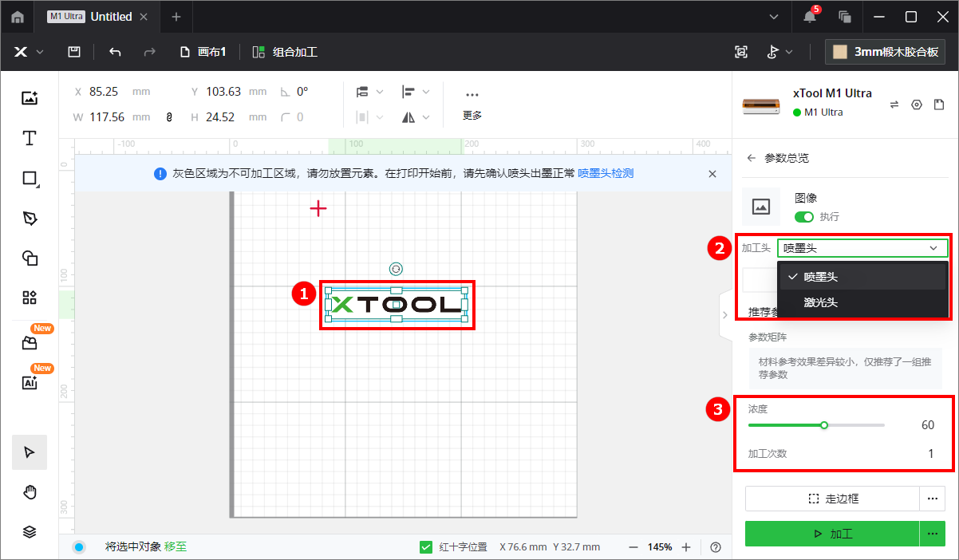Choose 喷墨头 option

click(x=862, y=277)
